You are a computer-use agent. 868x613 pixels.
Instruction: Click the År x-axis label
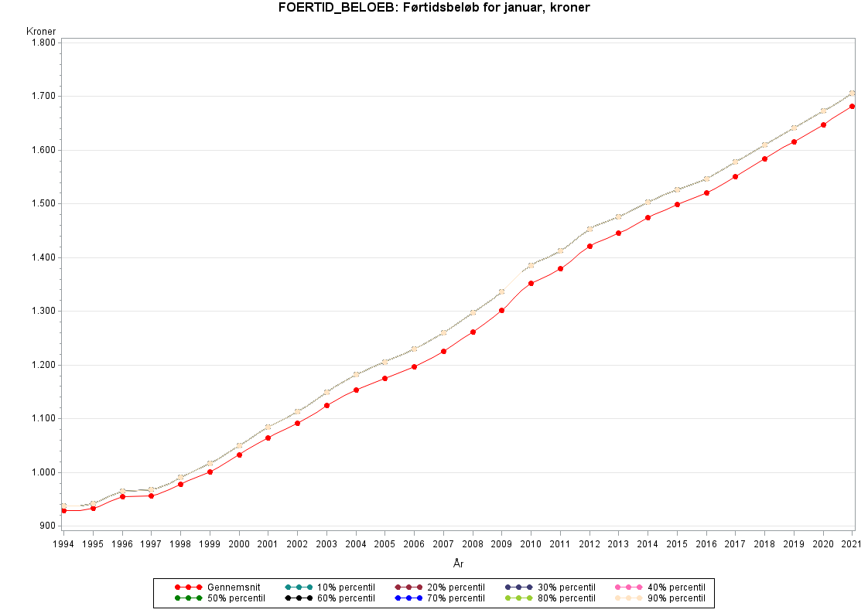[458, 564]
